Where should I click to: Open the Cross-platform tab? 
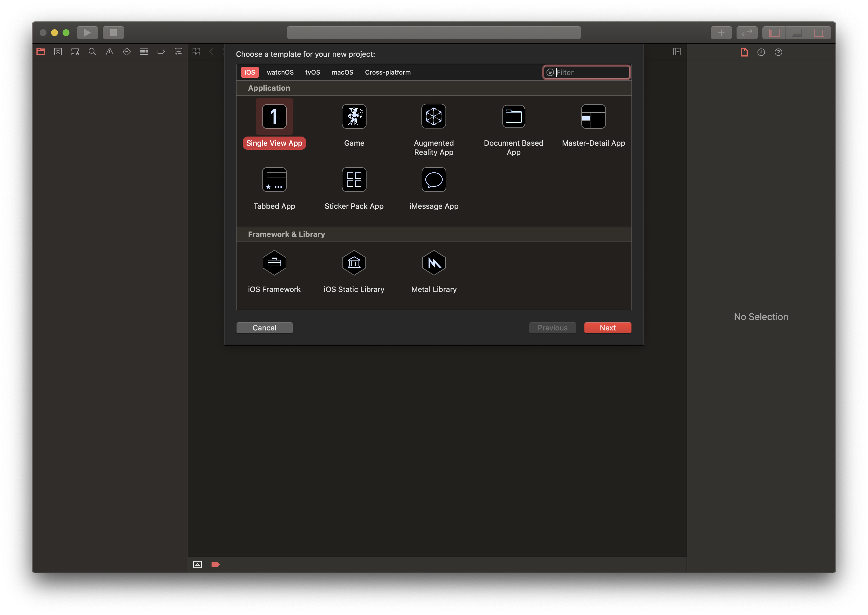[387, 72]
